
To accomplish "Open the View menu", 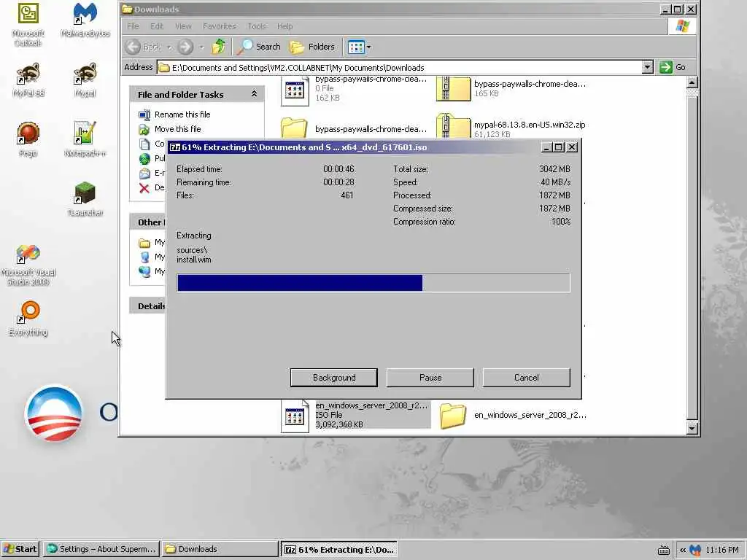I will coord(183,26).
